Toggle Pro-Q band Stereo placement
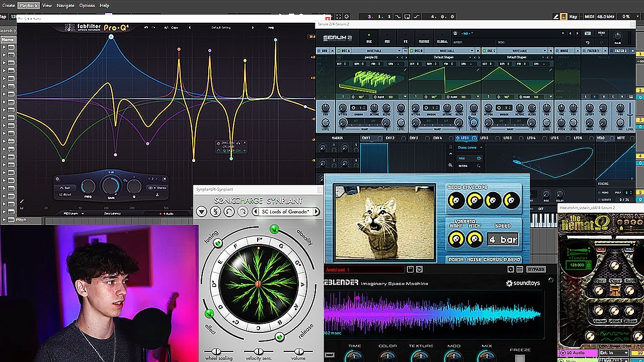The height and width of the screenshot is (362, 644). [x=157, y=188]
